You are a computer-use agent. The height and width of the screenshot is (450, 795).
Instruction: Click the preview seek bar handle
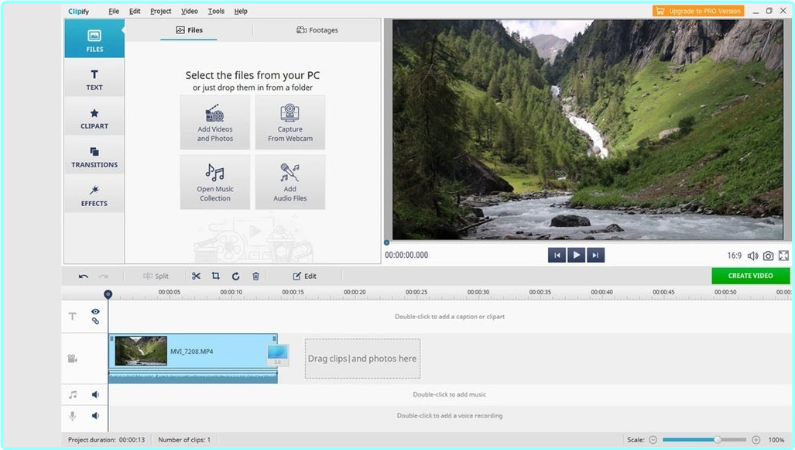(x=386, y=243)
